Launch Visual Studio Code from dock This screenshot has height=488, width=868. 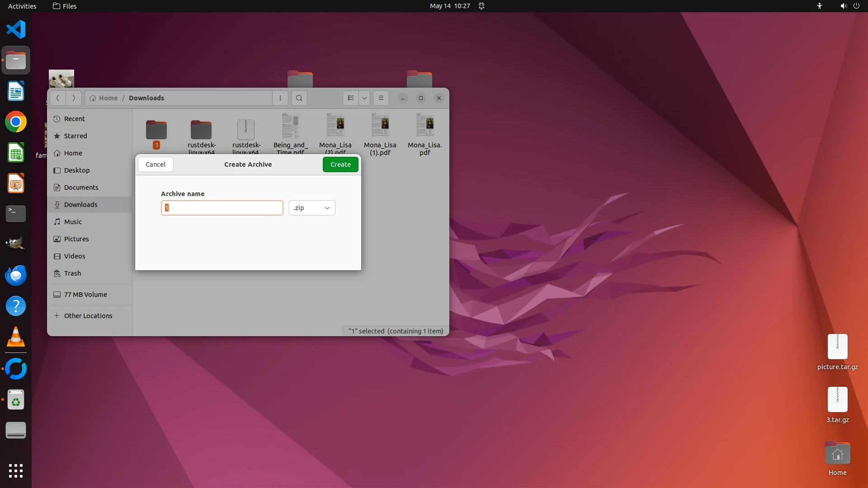tap(16, 30)
